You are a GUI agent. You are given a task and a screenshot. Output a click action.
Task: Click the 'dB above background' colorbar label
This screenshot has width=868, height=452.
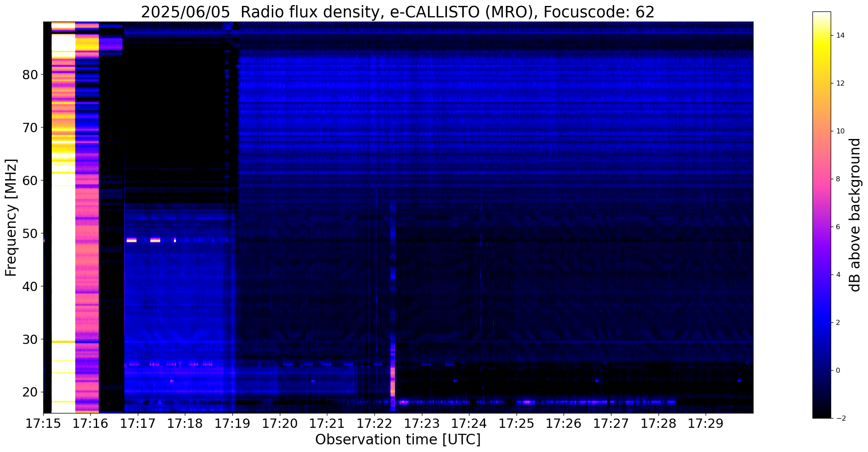click(855, 215)
